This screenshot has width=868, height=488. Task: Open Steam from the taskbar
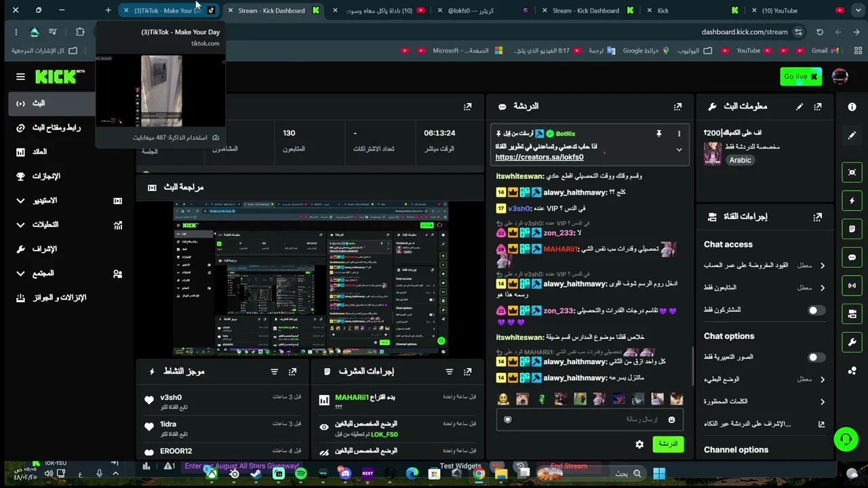click(x=256, y=474)
